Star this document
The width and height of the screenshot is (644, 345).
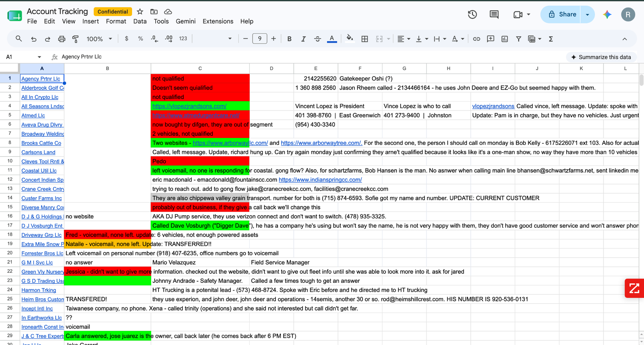tap(140, 12)
